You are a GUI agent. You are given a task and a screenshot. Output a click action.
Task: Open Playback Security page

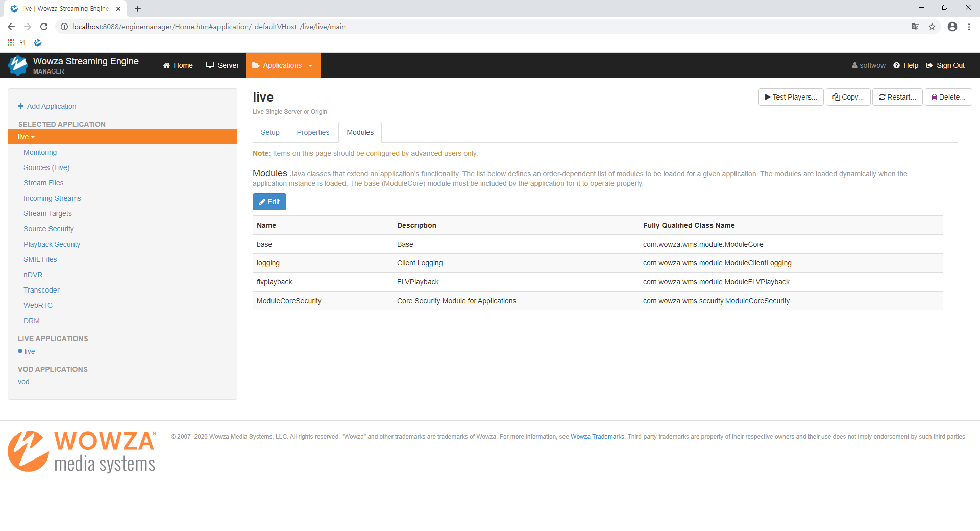tap(52, 244)
